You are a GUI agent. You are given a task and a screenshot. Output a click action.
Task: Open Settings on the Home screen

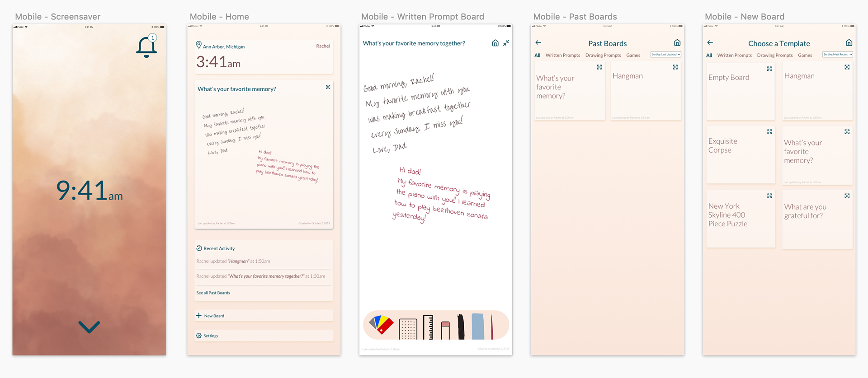[x=264, y=336]
